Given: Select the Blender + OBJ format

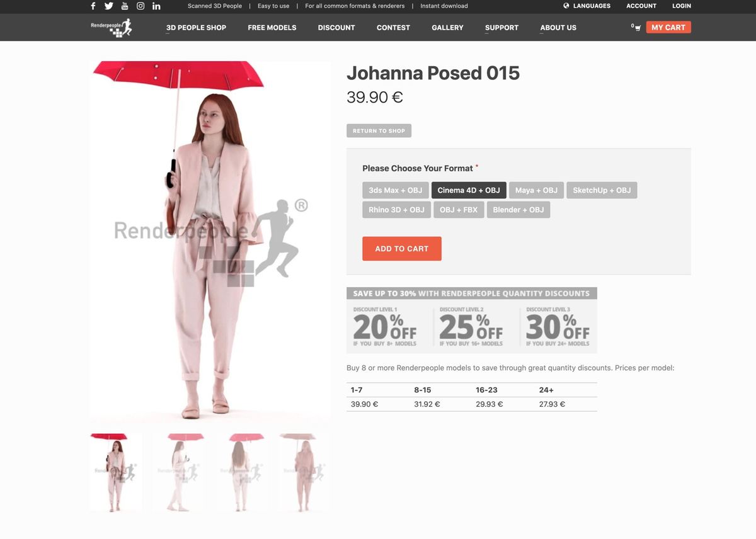Looking at the screenshot, I should click(518, 210).
